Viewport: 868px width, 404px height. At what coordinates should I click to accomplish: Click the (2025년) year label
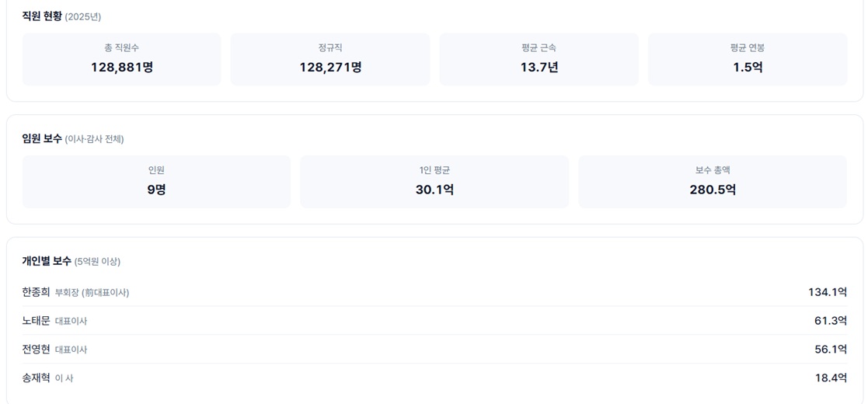click(x=83, y=16)
